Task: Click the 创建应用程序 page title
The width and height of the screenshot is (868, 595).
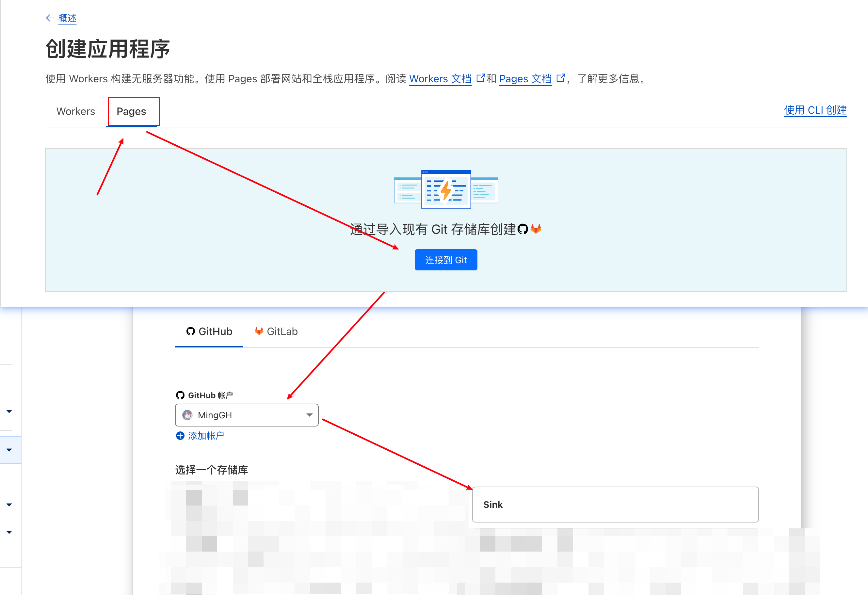Action: click(x=107, y=49)
